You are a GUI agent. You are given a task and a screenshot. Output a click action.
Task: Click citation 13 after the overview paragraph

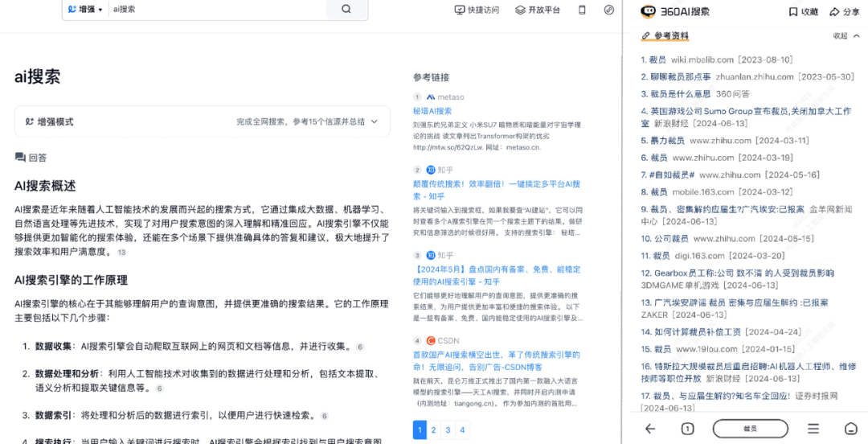[122, 253]
